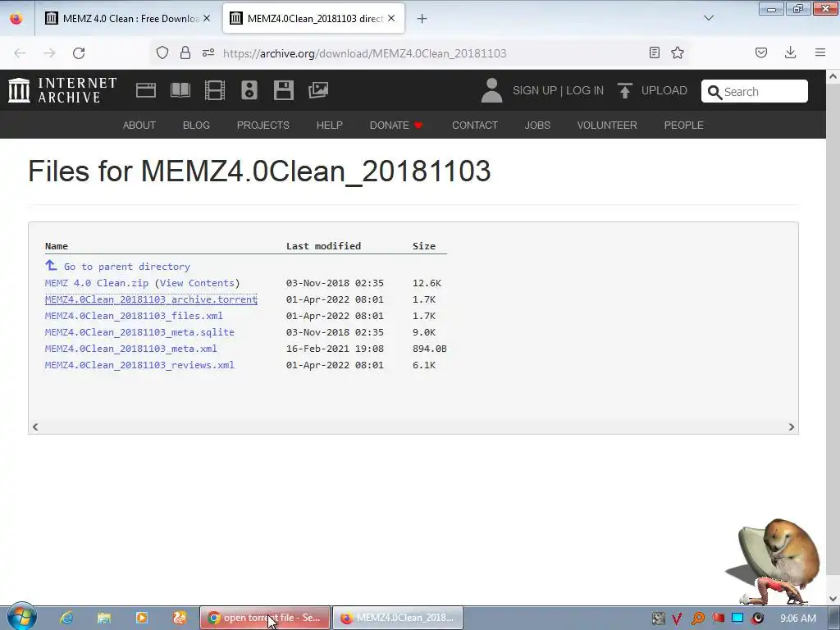Viewport: 840px width, 630px height.
Task: Click the file list right scroll arrow
Action: pyautogui.click(x=792, y=427)
